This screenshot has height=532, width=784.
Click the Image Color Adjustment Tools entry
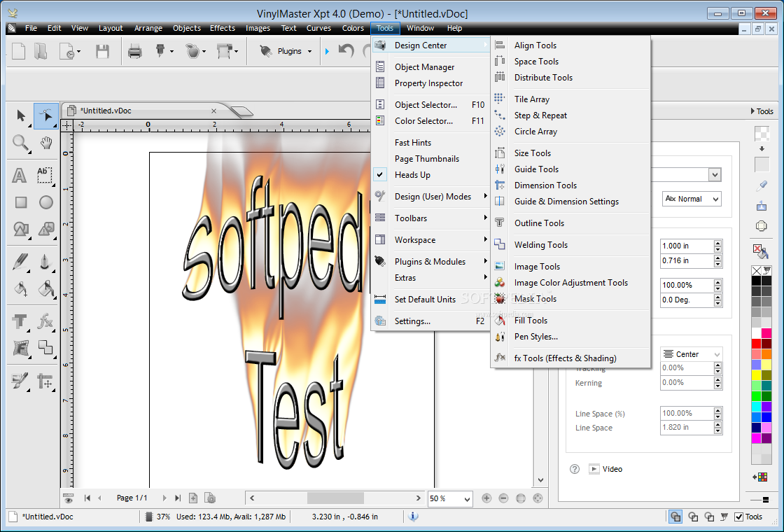pyautogui.click(x=570, y=283)
